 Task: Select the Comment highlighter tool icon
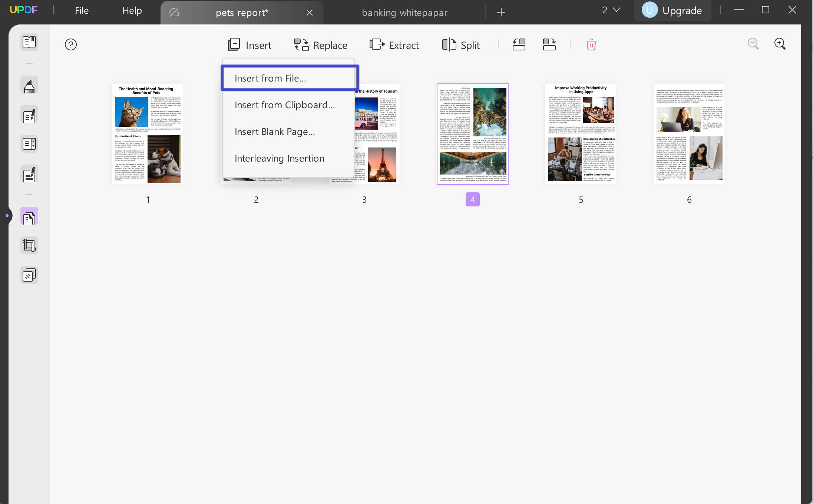(x=29, y=86)
